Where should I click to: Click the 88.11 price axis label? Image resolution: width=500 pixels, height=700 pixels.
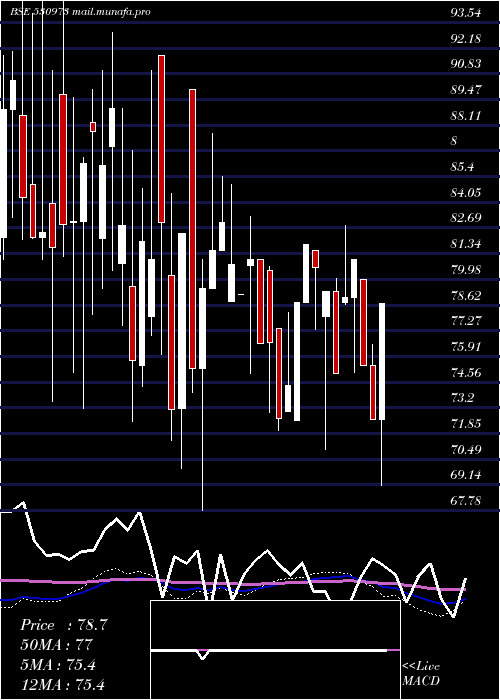pyautogui.click(x=466, y=116)
